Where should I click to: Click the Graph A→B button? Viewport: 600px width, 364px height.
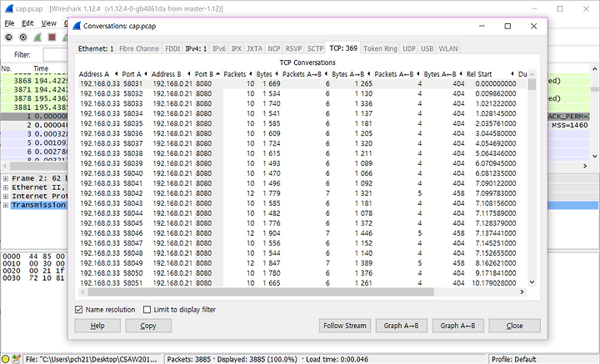[x=401, y=326]
